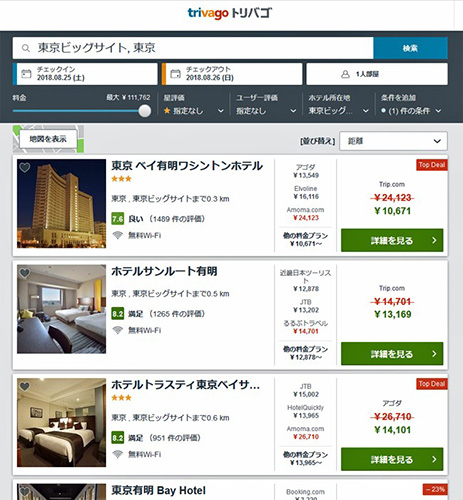The width and height of the screenshot is (463, 500).
Task: Open 他の料金プラン for Washington Hotel
Action: click(305, 240)
